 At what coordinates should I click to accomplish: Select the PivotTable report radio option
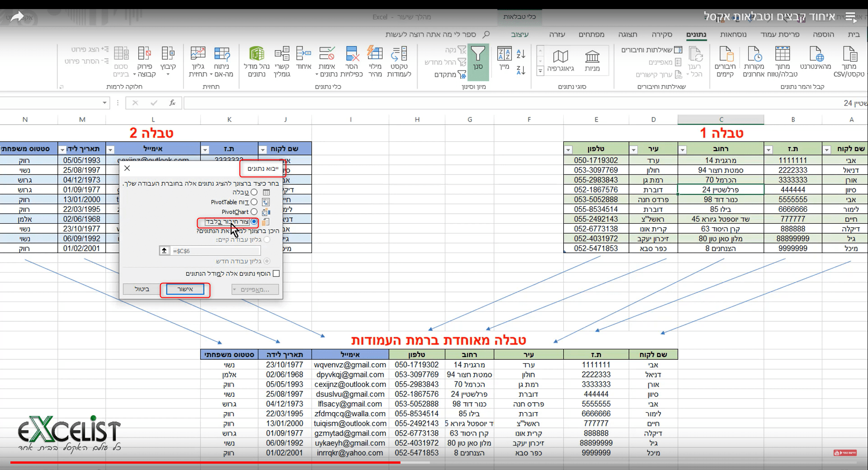(254, 202)
